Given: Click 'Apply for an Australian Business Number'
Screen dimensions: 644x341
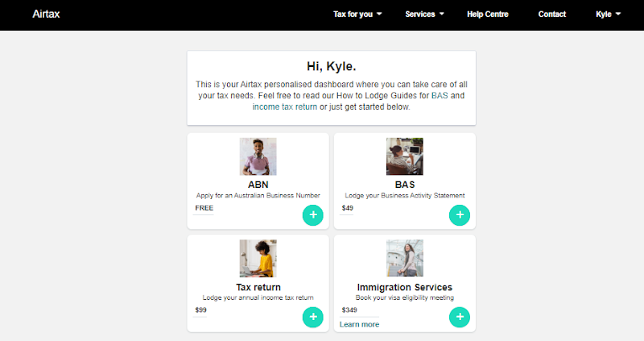Looking at the screenshot, I should (x=258, y=195).
